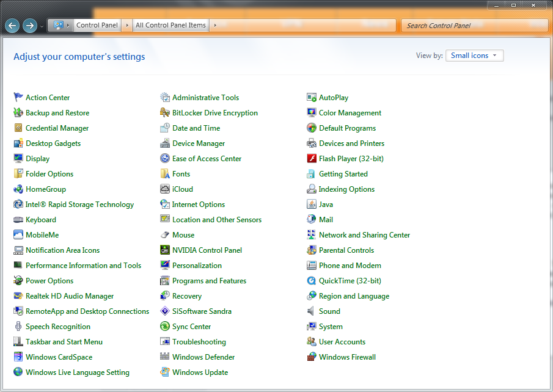Click the Date and Time icon

click(165, 128)
